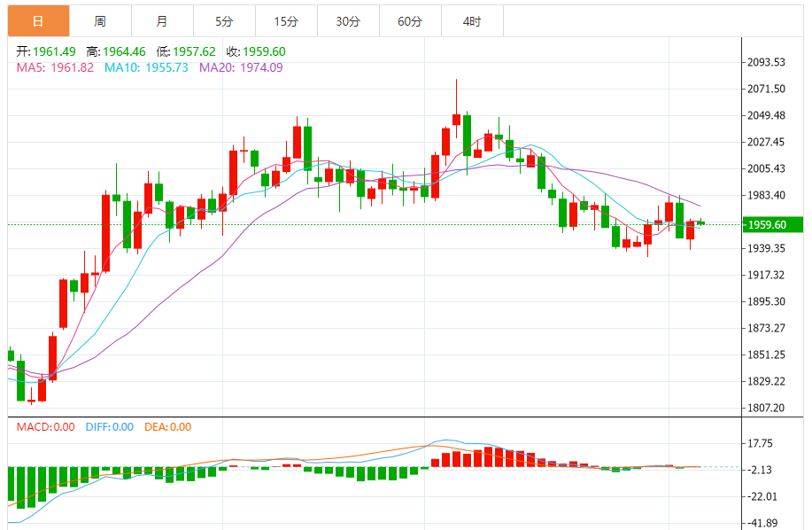The height and width of the screenshot is (530, 812).
Task: Select the 日 daily timeframe tab
Action: [38, 21]
